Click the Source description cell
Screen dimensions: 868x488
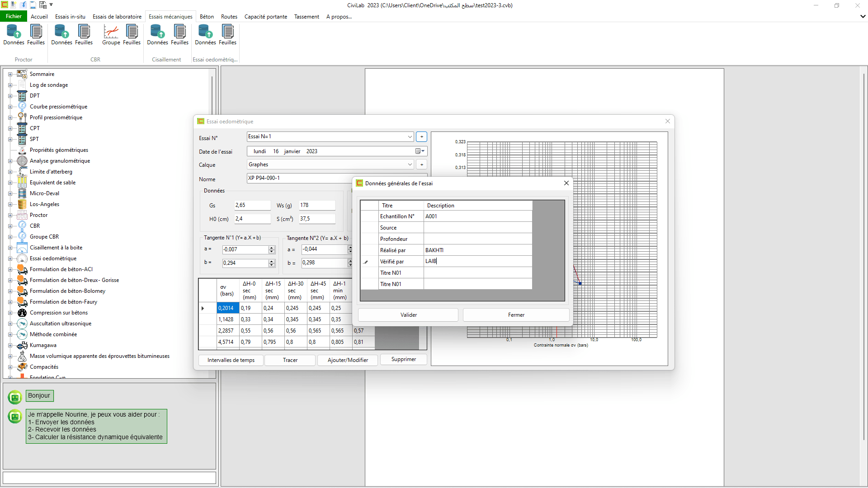[478, 228]
